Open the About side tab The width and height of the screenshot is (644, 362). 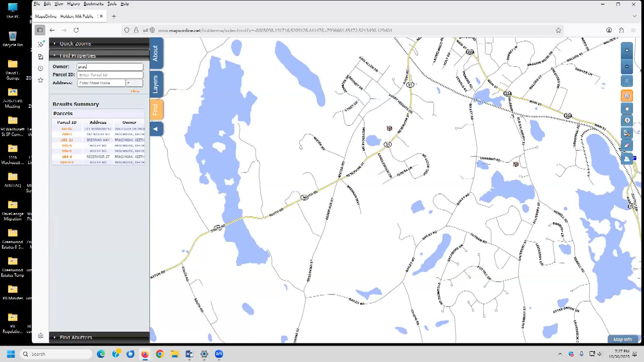(x=155, y=53)
